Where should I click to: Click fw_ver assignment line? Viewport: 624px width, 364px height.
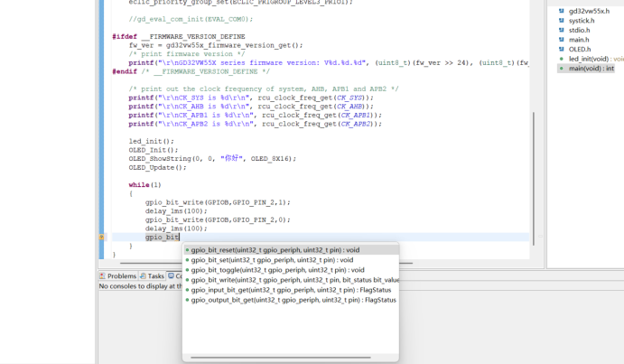[x=216, y=45]
